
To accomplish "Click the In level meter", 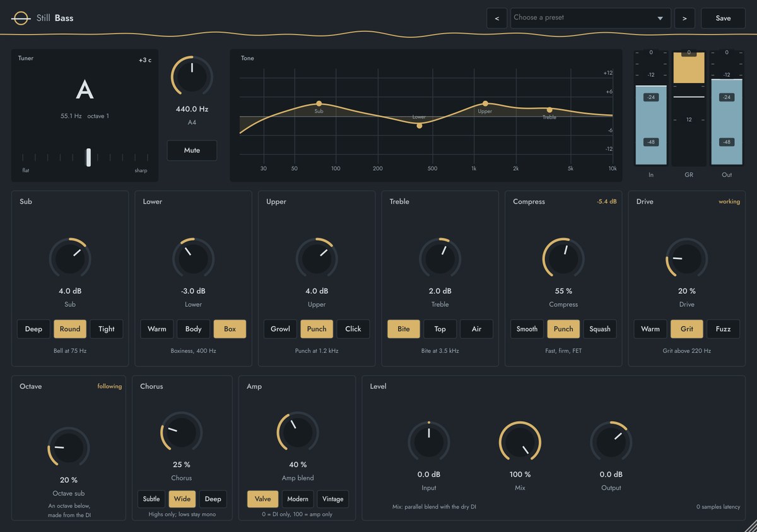I will pos(651,108).
